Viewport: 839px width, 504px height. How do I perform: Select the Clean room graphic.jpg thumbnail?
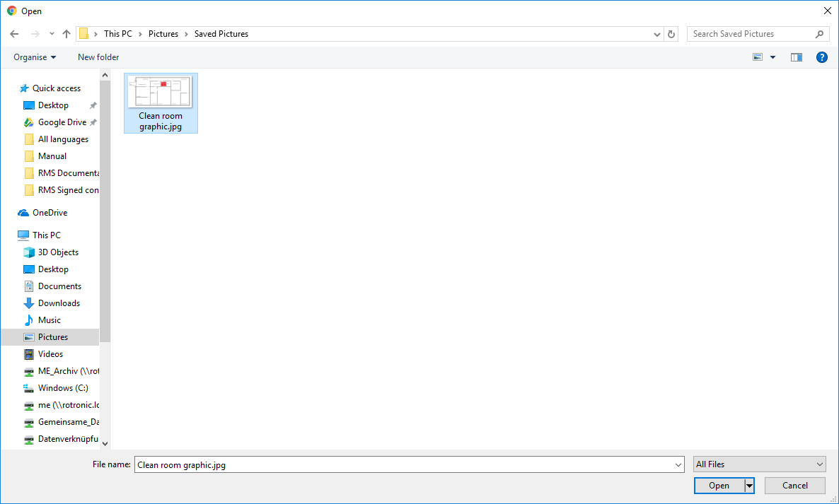click(161, 103)
